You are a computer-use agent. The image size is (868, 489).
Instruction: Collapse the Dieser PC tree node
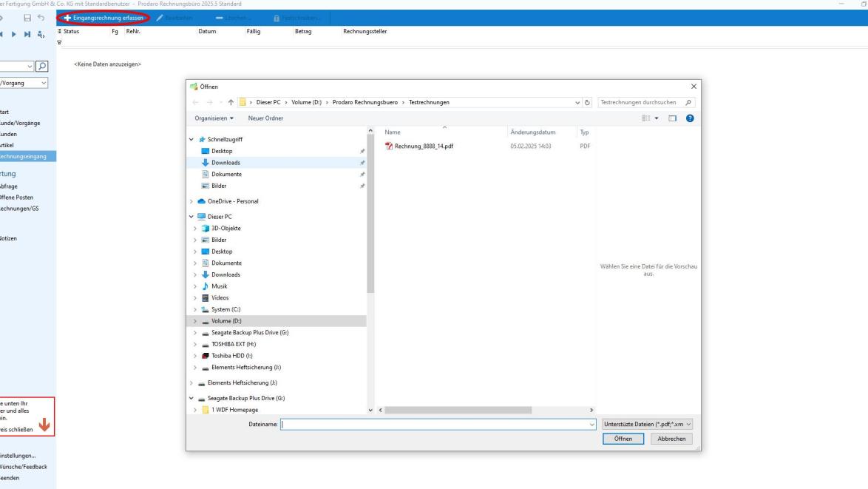(191, 217)
